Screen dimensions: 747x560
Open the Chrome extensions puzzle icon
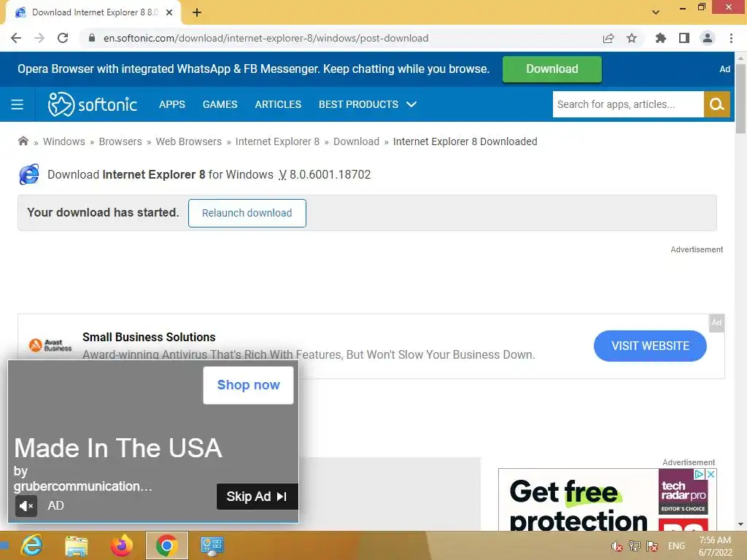[x=661, y=38]
